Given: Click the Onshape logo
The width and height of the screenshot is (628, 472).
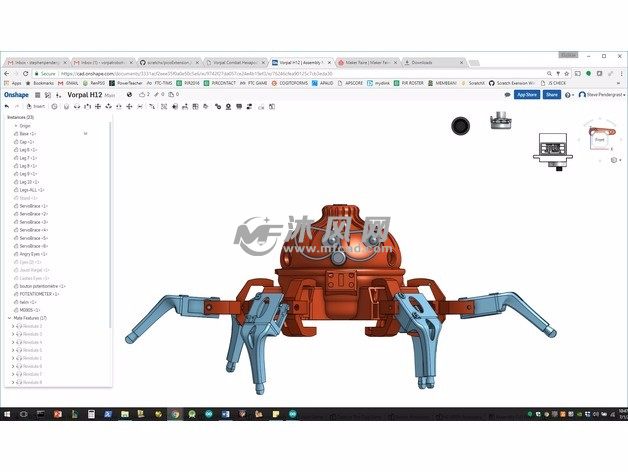Looking at the screenshot, I should click(x=18, y=94).
